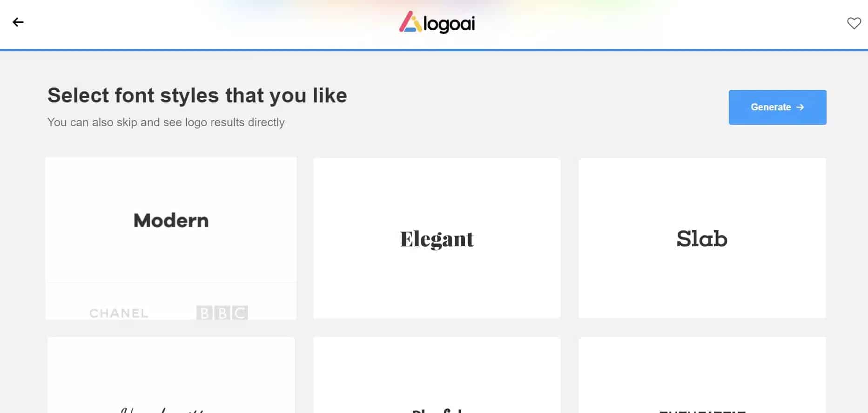
Task: Click the arrow inside the Generate button
Action: (x=800, y=107)
